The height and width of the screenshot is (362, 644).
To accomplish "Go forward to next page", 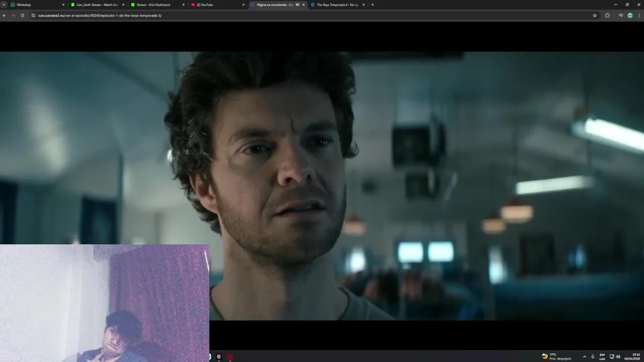I will [x=13, y=16].
